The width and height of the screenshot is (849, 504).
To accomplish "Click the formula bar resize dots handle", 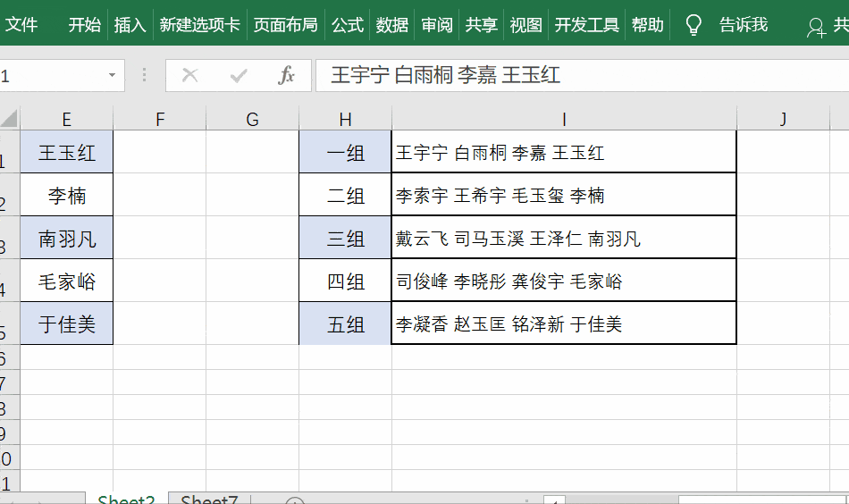I will pos(145,76).
